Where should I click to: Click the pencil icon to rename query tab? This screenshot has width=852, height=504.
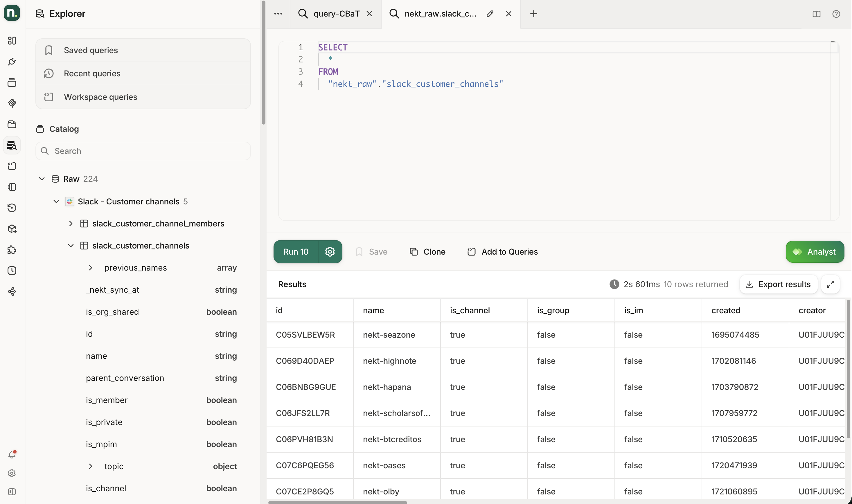pyautogui.click(x=490, y=14)
